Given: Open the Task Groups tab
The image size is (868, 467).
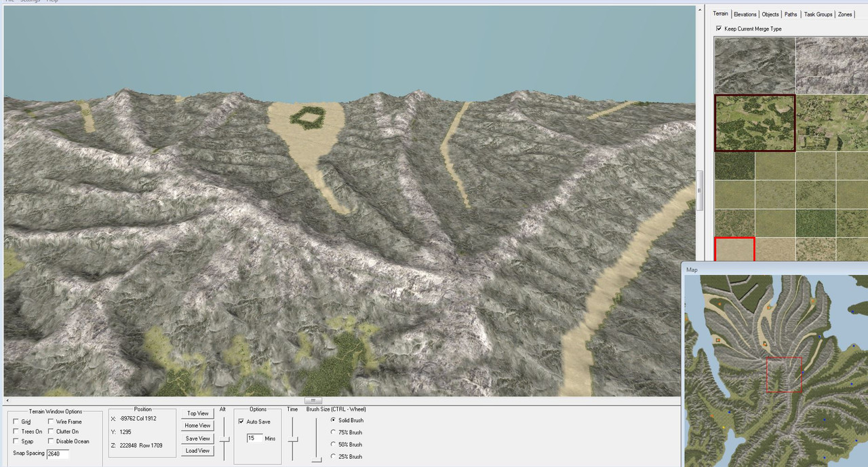Looking at the screenshot, I should pyautogui.click(x=818, y=14).
